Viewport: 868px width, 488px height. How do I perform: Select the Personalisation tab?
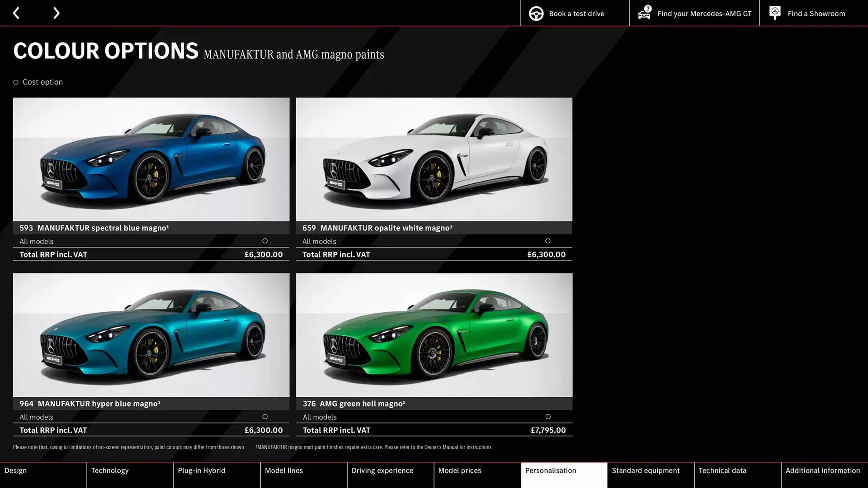[x=564, y=475]
